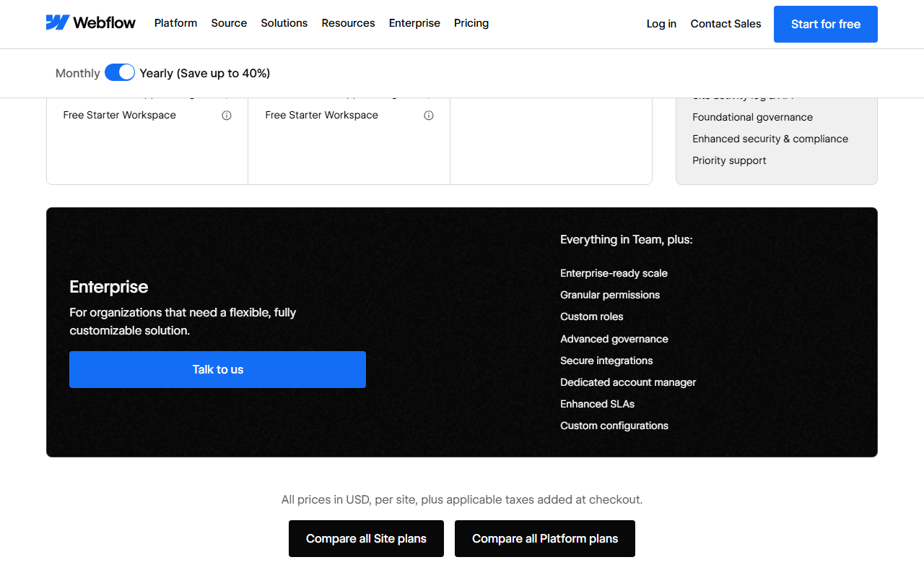Click Priority support feature
The height and width of the screenshot is (578, 924).
[x=729, y=160]
